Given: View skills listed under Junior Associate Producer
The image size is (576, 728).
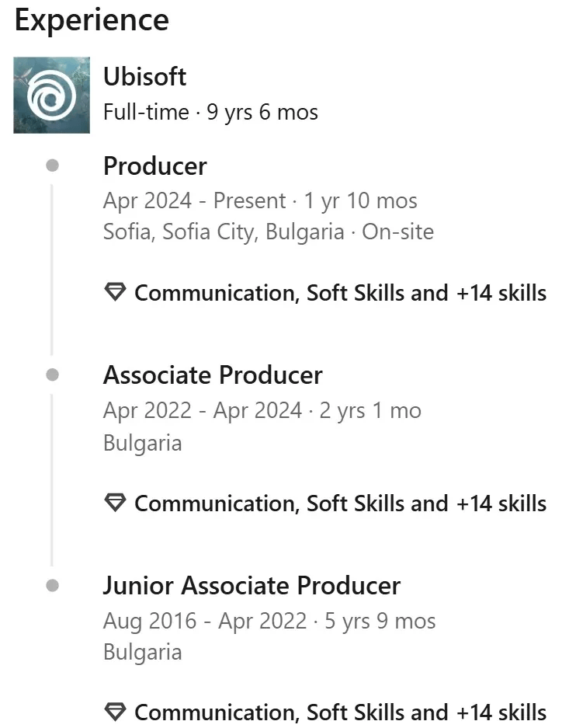Looking at the screenshot, I should (340, 712).
